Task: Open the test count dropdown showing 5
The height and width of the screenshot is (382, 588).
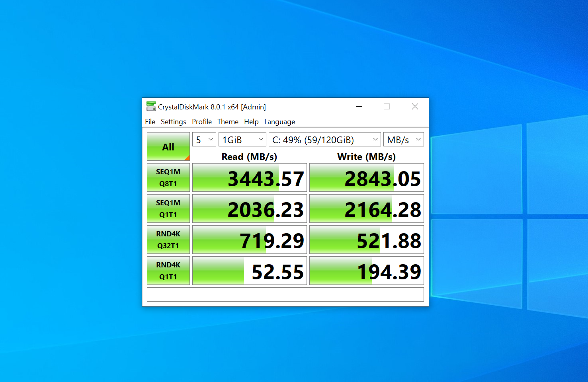Action: [x=204, y=140]
